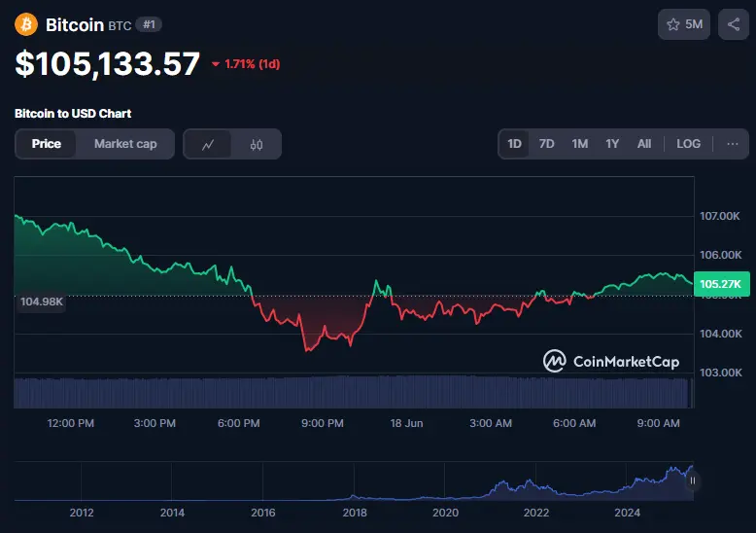Click the 18 Jun date label
Viewport: 756px width, 533px height.
(x=406, y=423)
